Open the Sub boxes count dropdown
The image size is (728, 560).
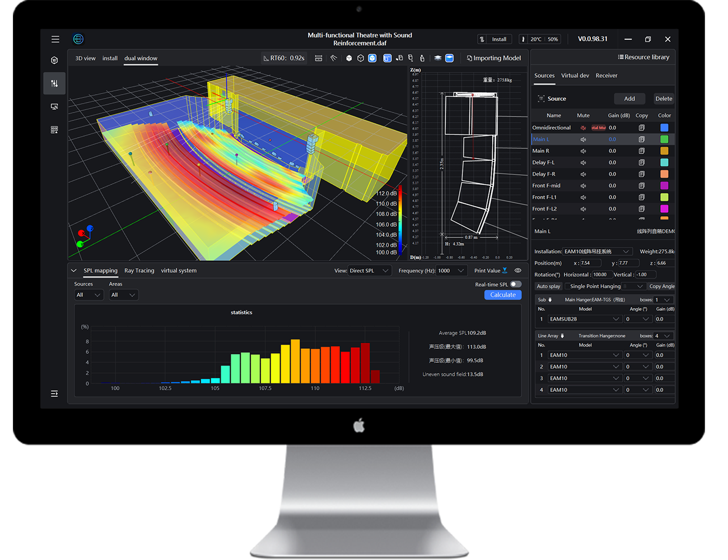(x=662, y=300)
